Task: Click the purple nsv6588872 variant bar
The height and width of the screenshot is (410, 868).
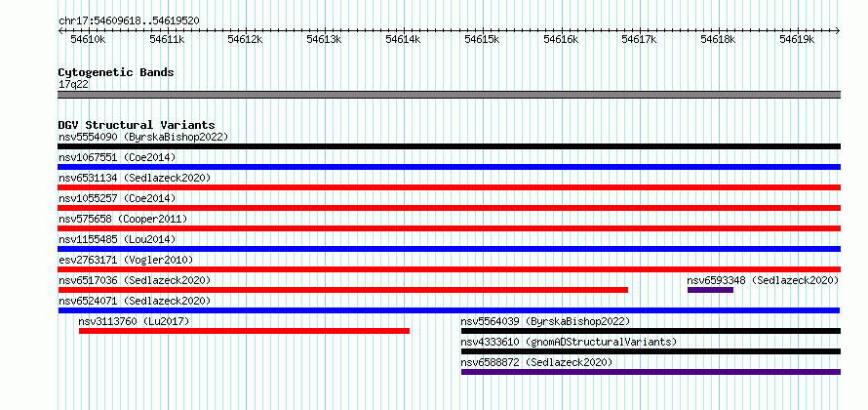Action: [x=651, y=372]
